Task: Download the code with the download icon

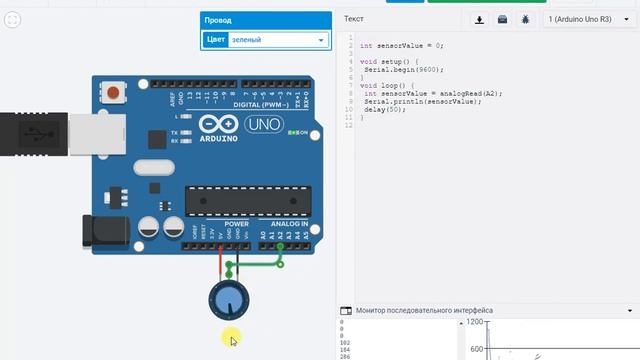Action: point(480,20)
